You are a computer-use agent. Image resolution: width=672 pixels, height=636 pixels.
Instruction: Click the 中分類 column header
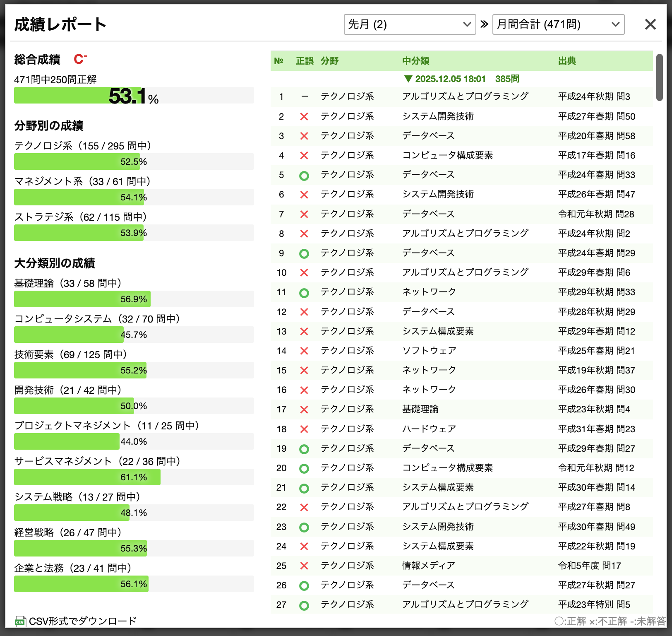click(415, 61)
